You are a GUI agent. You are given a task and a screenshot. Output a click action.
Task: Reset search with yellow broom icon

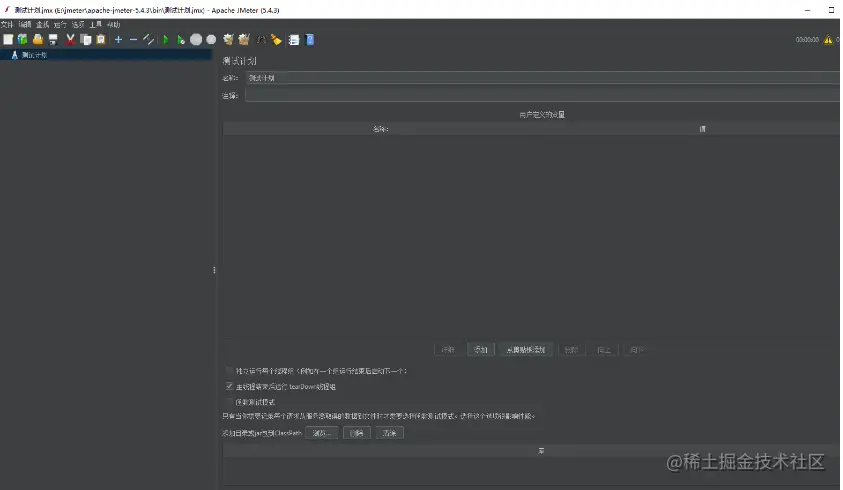(276, 39)
